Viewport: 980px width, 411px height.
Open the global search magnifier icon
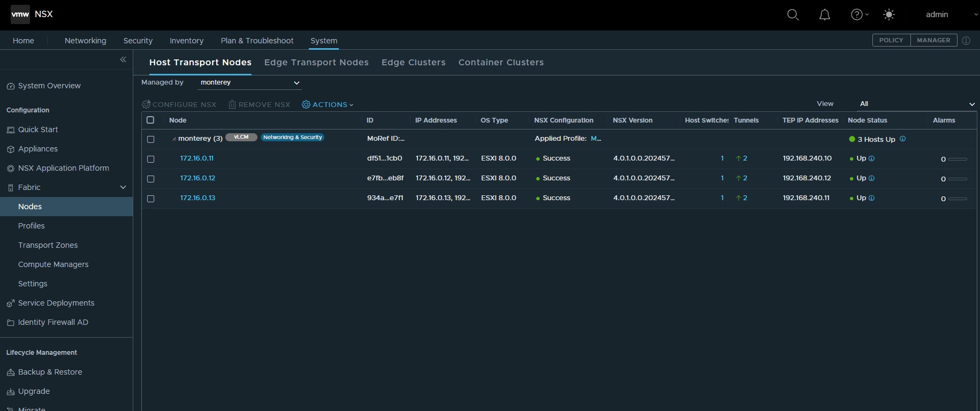(x=793, y=15)
